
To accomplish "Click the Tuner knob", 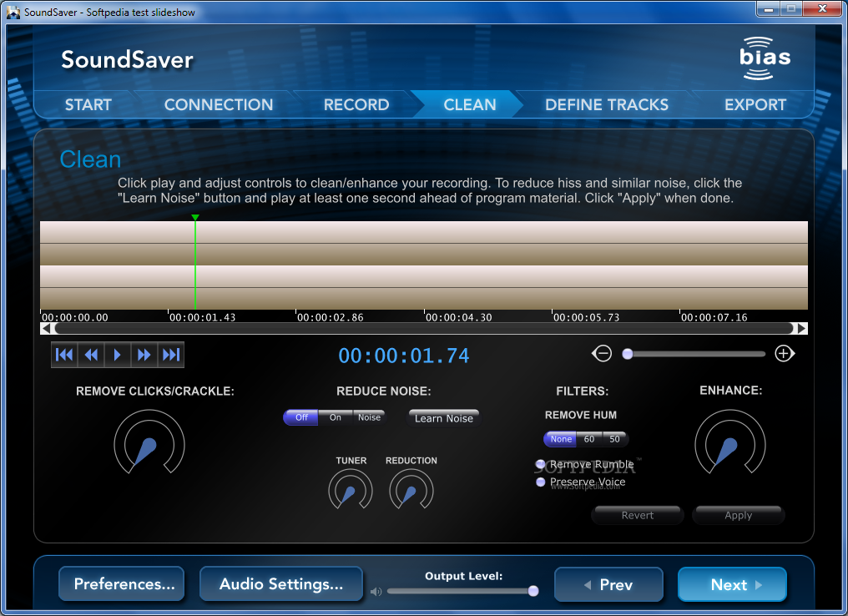I will 351,489.
